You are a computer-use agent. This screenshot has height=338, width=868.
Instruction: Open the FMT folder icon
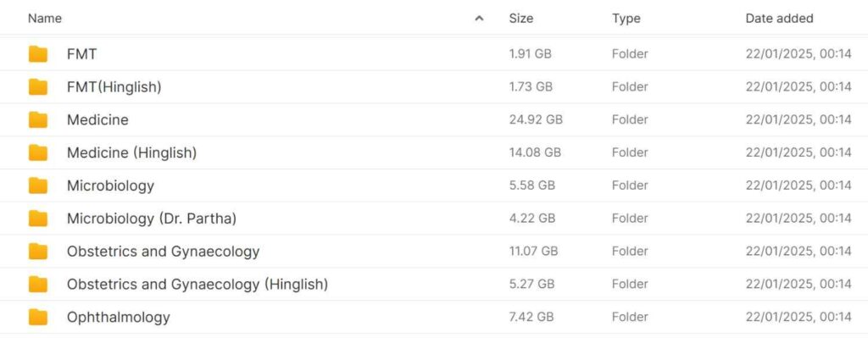[38, 53]
